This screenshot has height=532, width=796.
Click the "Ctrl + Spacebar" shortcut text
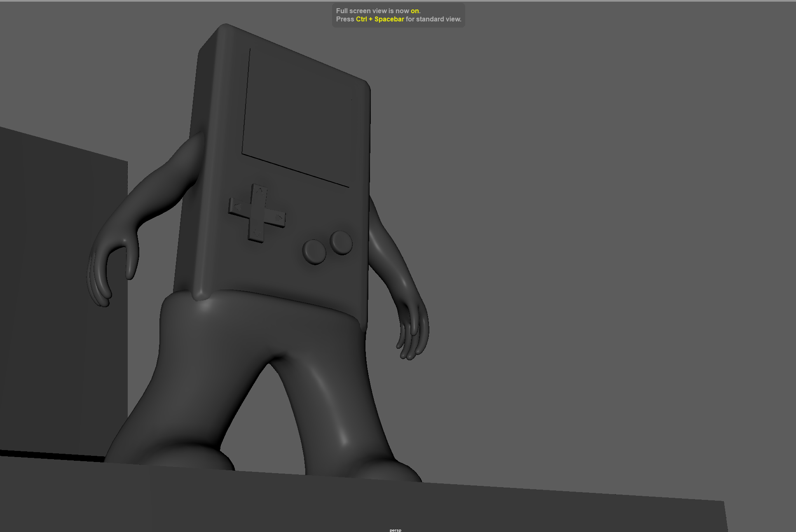[x=380, y=19]
